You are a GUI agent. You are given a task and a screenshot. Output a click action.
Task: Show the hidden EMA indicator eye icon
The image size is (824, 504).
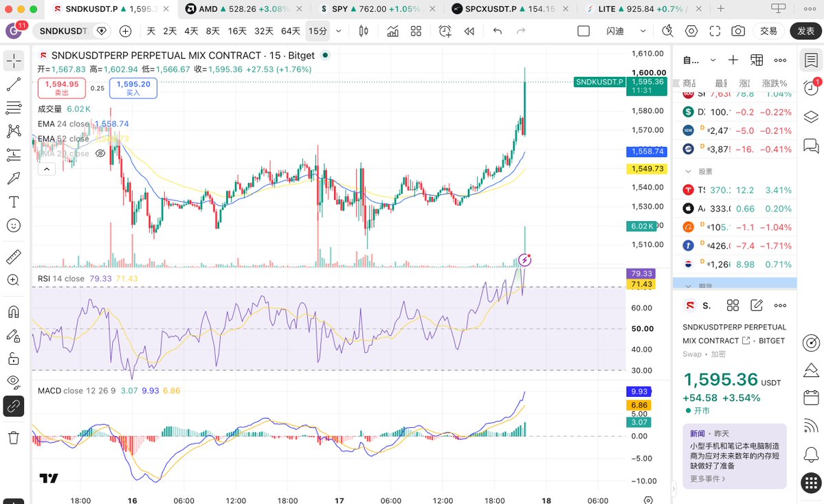100,153
